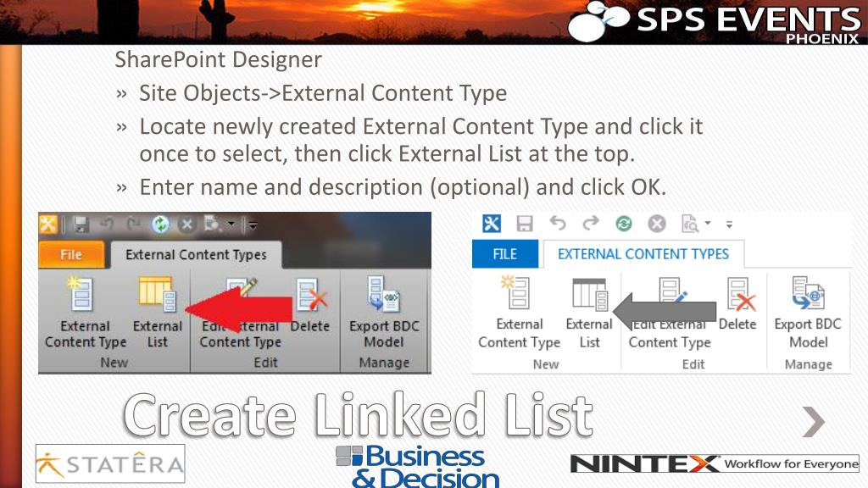Click Export BDC Model in the white ribbon
Image resolution: width=868 pixels, height=488 pixels.
[x=808, y=313]
